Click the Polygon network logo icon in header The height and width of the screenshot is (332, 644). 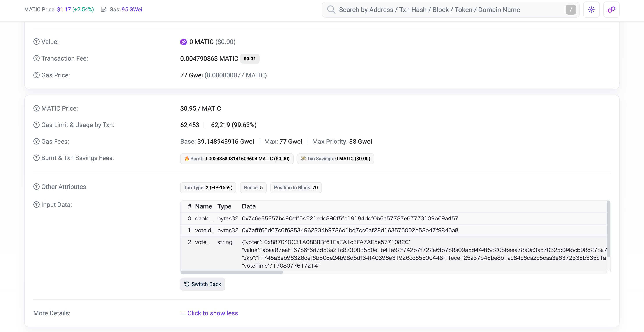tap(611, 10)
